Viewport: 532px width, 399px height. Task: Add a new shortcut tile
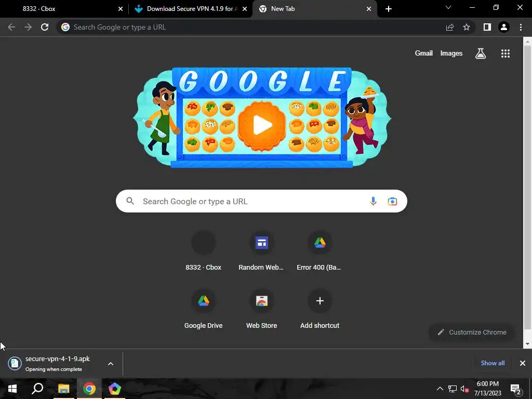click(320, 310)
